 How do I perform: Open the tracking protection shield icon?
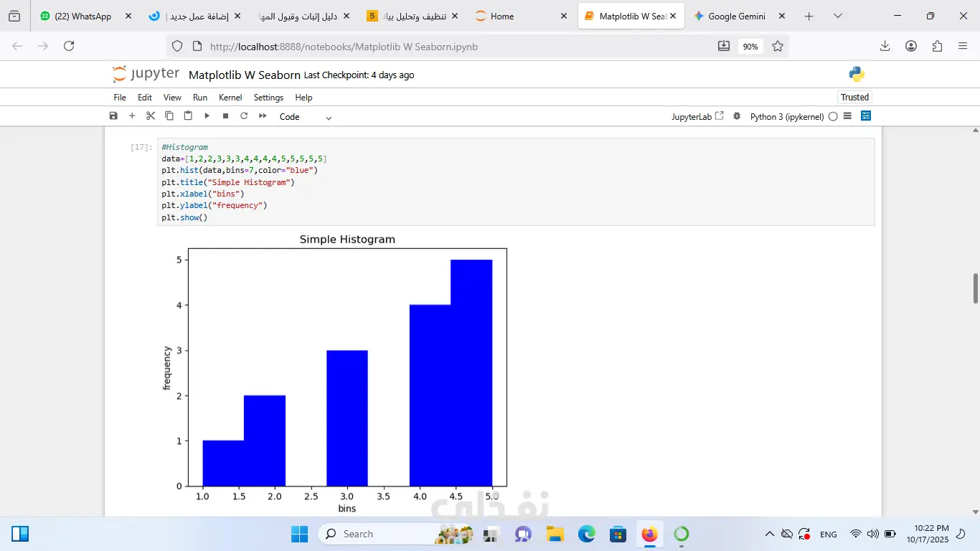coord(177,47)
